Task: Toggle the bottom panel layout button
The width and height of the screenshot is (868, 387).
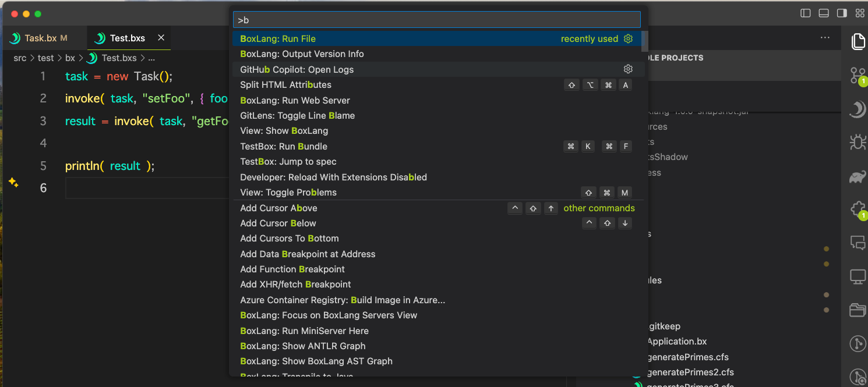Action: click(824, 13)
